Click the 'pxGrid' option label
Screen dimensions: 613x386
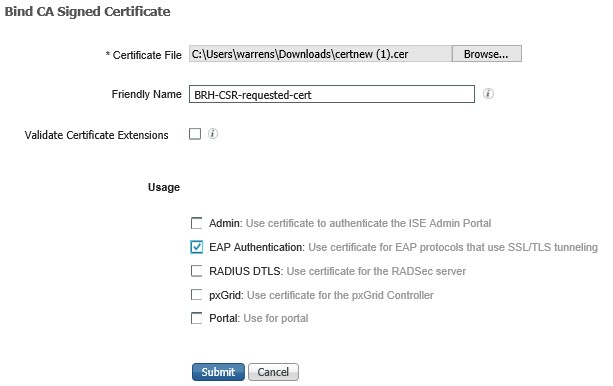(226, 295)
